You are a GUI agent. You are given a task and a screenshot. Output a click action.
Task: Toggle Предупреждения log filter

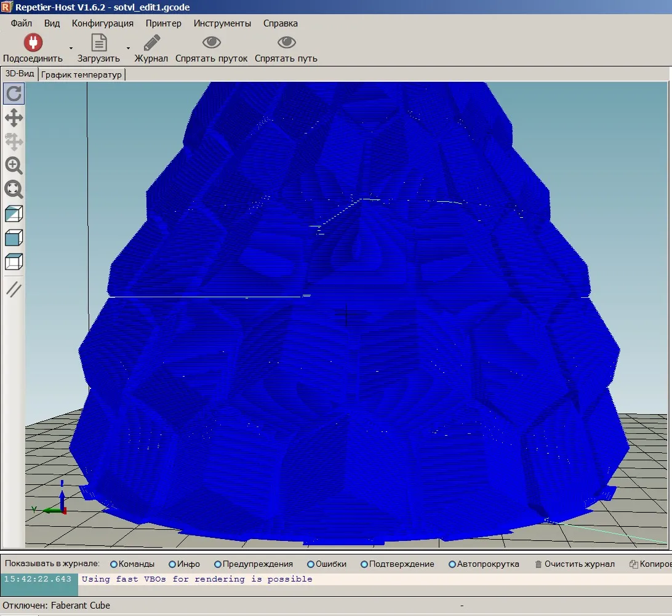coord(254,564)
